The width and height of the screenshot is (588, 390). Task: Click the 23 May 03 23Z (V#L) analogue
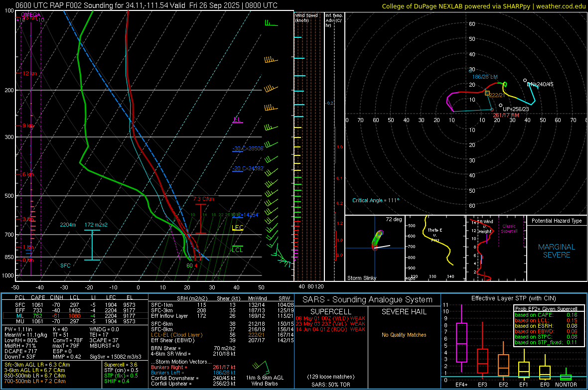(x=330, y=324)
